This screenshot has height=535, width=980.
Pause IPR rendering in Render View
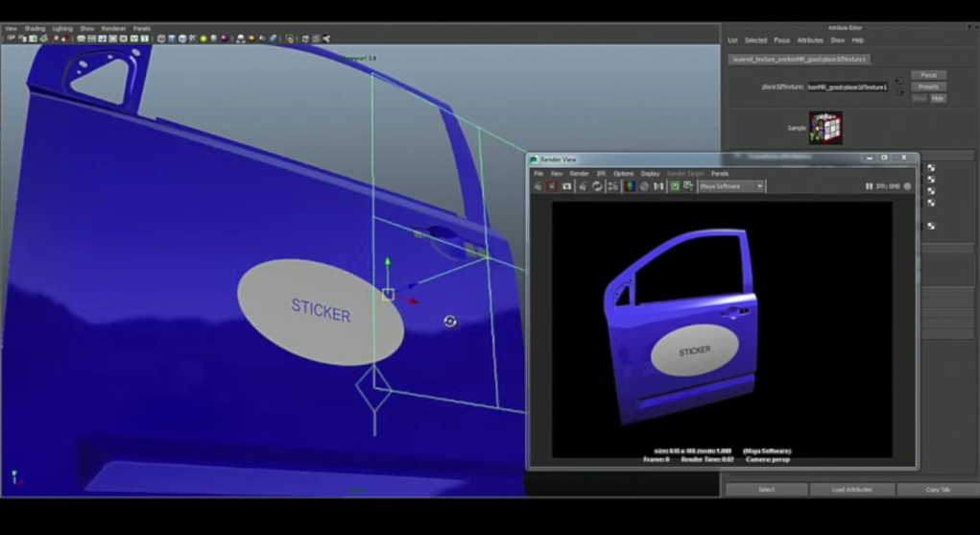[x=869, y=186]
